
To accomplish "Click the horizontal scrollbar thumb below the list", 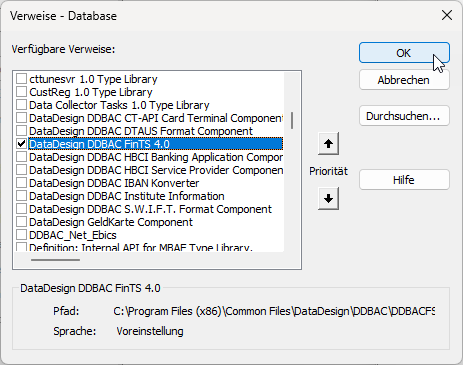I will pyautogui.click(x=55, y=260).
